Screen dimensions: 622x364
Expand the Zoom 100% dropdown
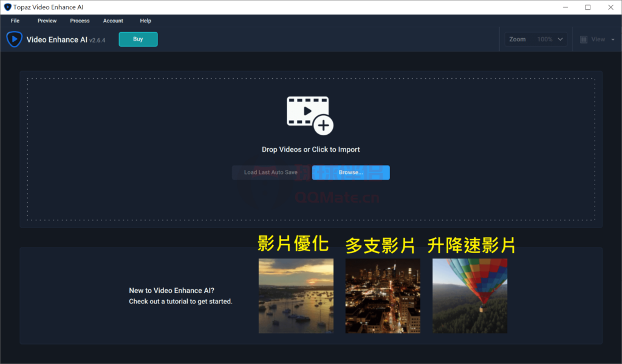[536, 39]
